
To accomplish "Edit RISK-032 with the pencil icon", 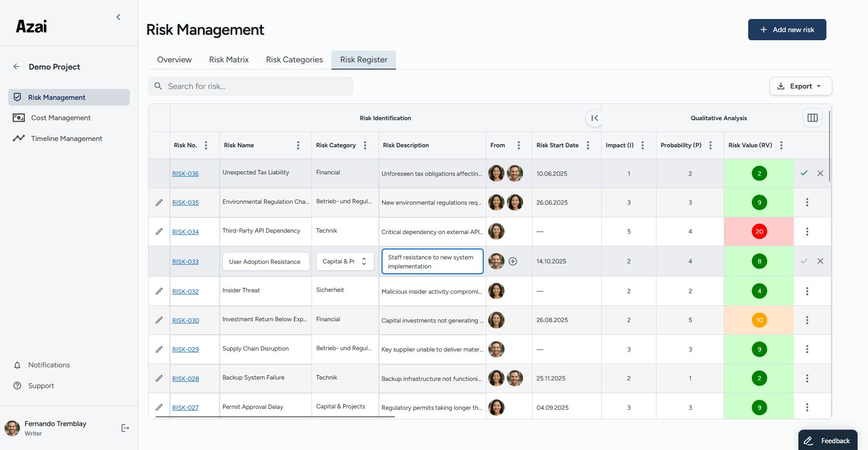I will coord(159,291).
